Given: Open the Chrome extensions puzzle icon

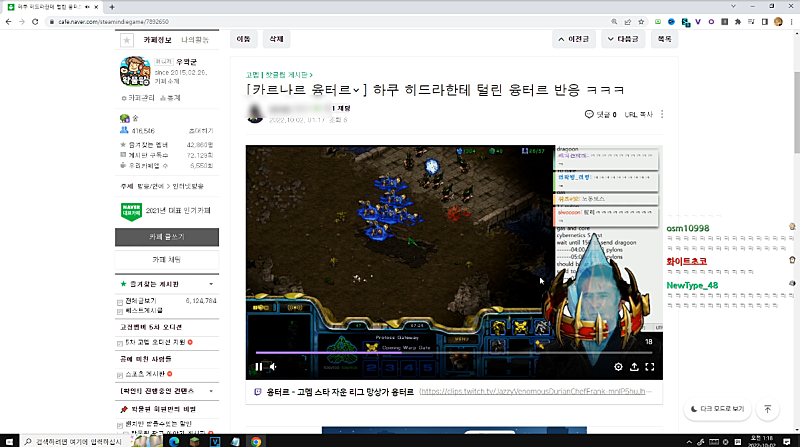Looking at the screenshot, I should pyautogui.click(x=738, y=22).
